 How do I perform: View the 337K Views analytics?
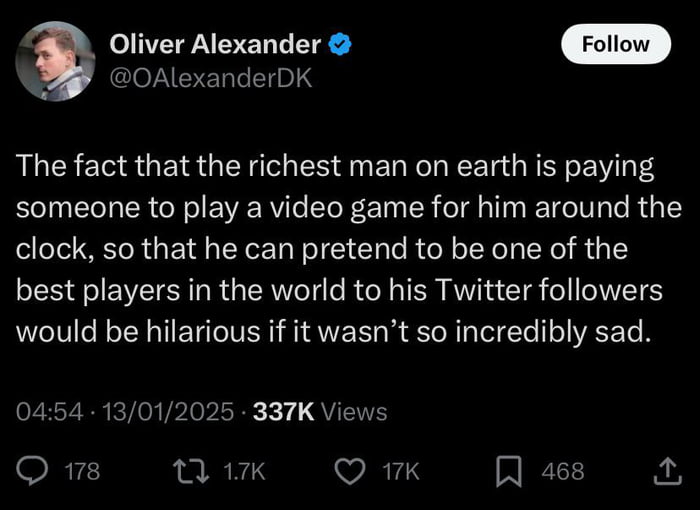[320, 411]
